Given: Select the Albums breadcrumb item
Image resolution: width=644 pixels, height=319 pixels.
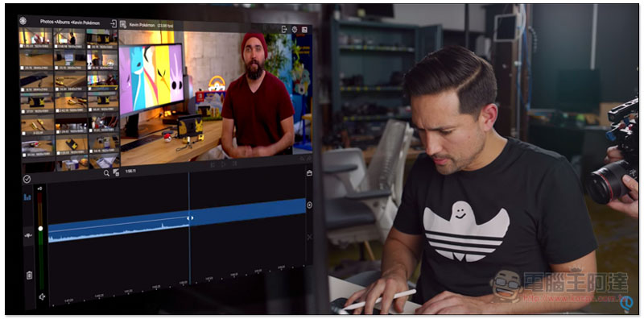Looking at the screenshot, I should pyautogui.click(x=64, y=23).
